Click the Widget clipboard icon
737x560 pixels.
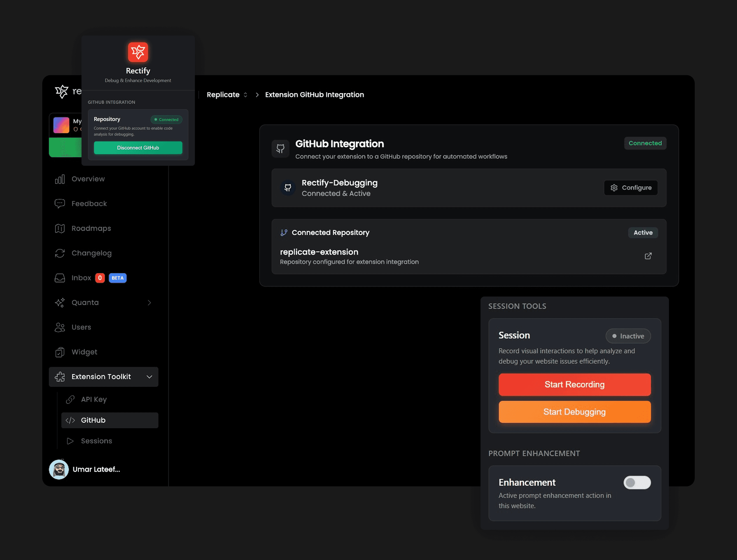(x=60, y=352)
